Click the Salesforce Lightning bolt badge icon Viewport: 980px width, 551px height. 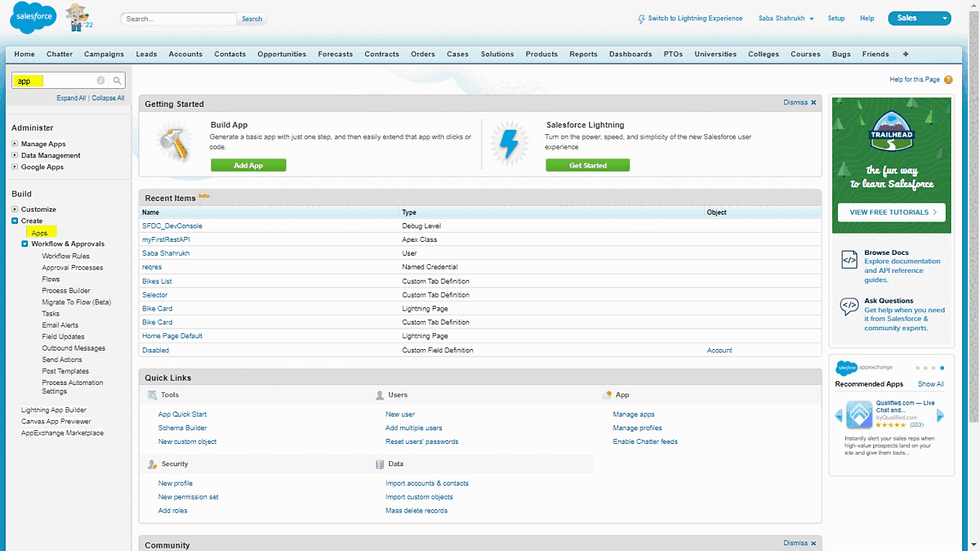click(x=509, y=143)
